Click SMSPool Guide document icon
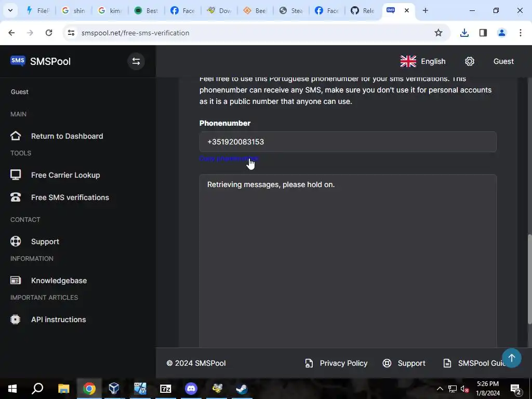The height and width of the screenshot is (399, 532). pos(447,363)
